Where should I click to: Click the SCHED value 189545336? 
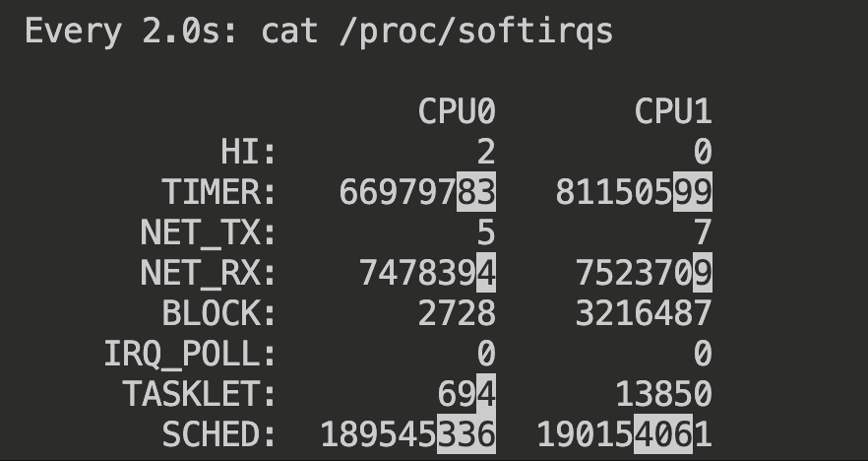pos(408,434)
